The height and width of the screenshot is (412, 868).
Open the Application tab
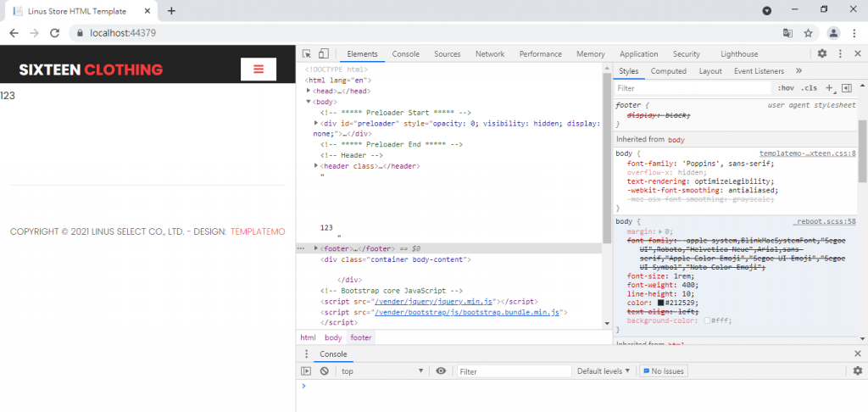point(639,53)
